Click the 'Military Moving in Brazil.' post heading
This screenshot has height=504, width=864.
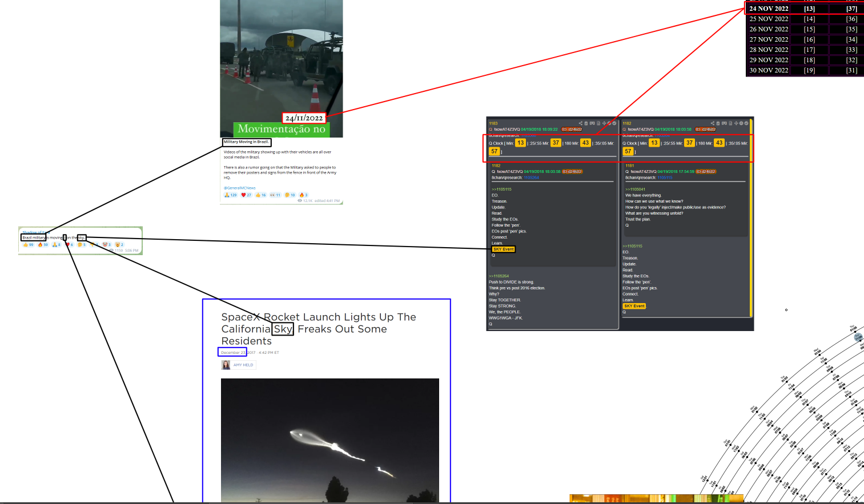[246, 142]
